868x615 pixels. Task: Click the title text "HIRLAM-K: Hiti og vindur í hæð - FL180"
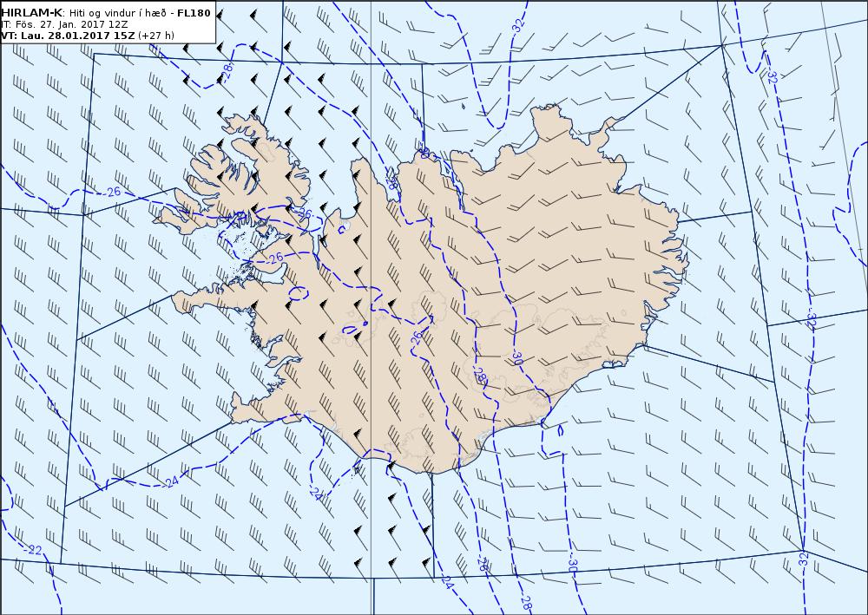pyautogui.click(x=106, y=13)
